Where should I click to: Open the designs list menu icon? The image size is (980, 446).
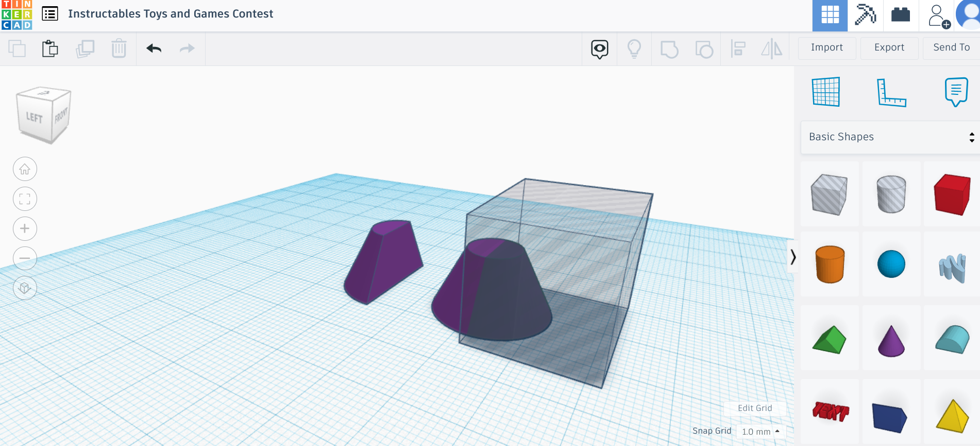tap(50, 14)
